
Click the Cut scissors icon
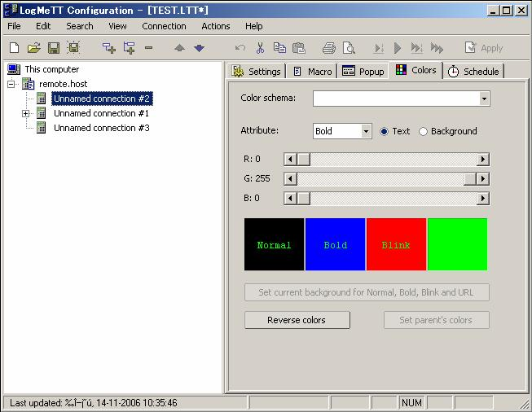(x=260, y=48)
